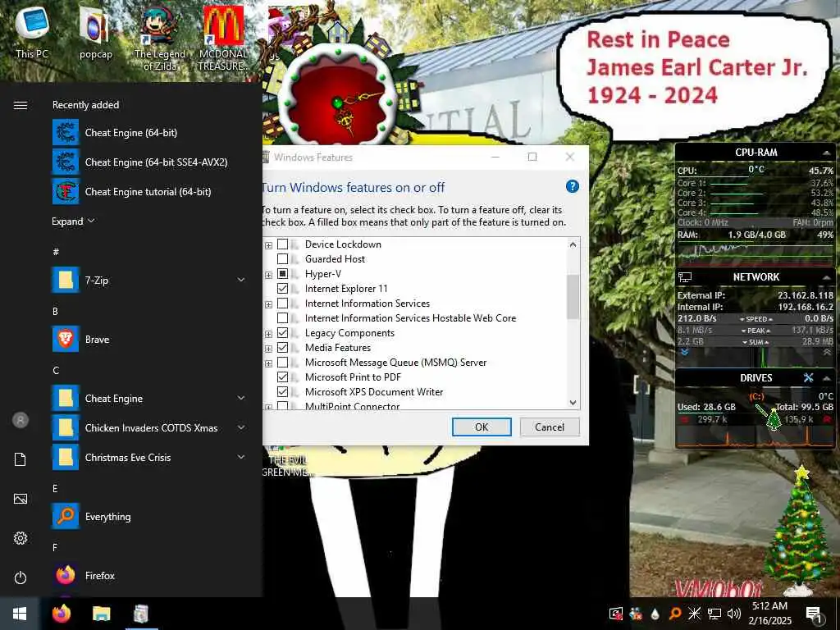Expand Microsoft Message Queue Server node
840x630 pixels.
[x=268, y=363]
